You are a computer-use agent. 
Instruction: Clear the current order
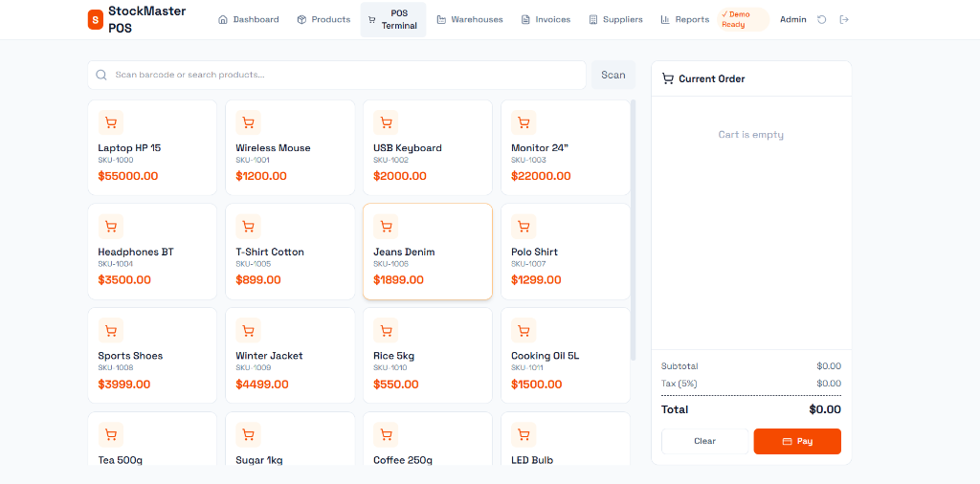click(x=704, y=441)
